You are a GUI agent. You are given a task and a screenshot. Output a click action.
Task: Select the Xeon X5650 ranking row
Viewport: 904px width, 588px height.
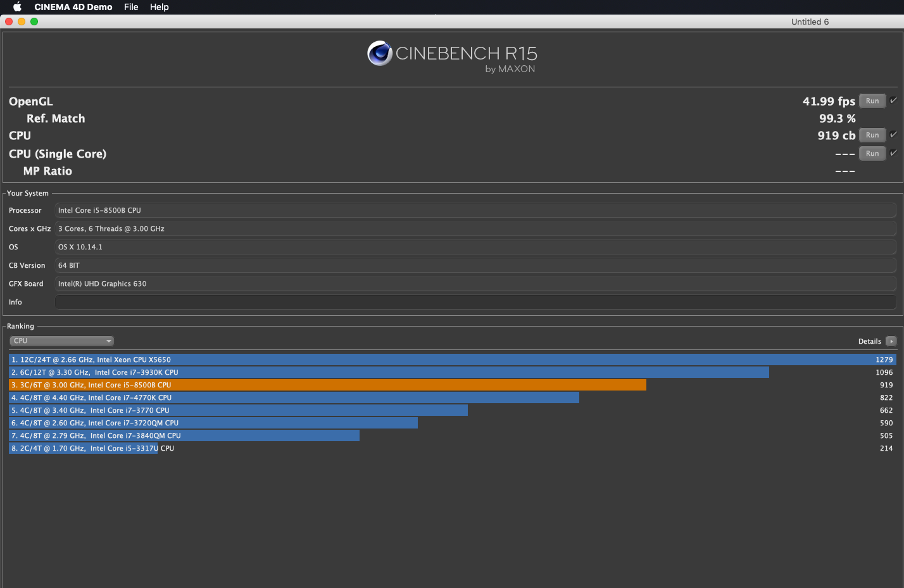pos(453,360)
